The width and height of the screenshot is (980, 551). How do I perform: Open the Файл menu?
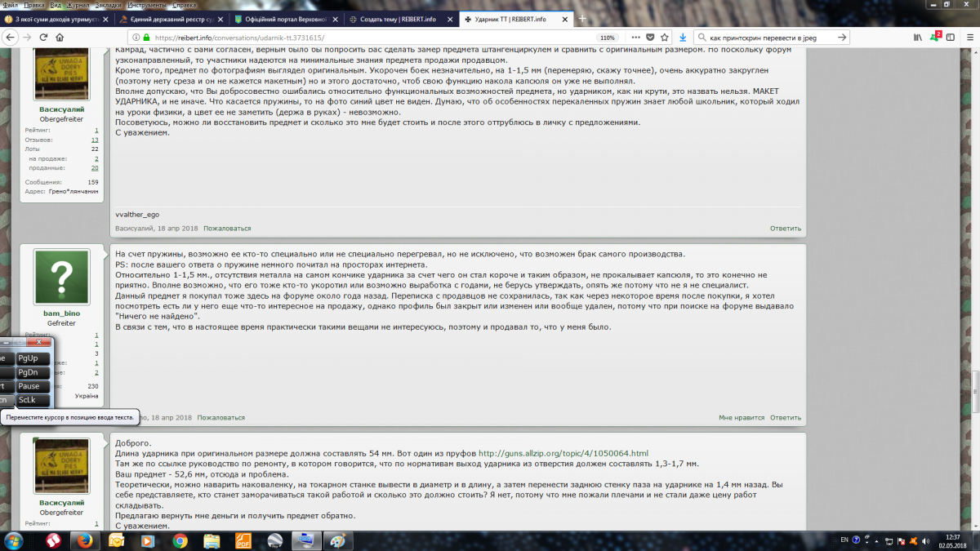10,4
